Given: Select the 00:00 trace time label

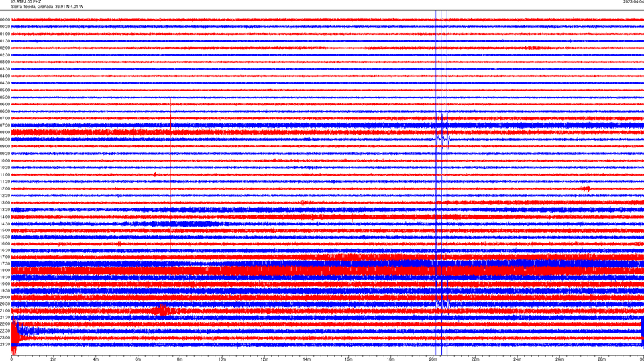Looking at the screenshot, I should pos(5,19).
